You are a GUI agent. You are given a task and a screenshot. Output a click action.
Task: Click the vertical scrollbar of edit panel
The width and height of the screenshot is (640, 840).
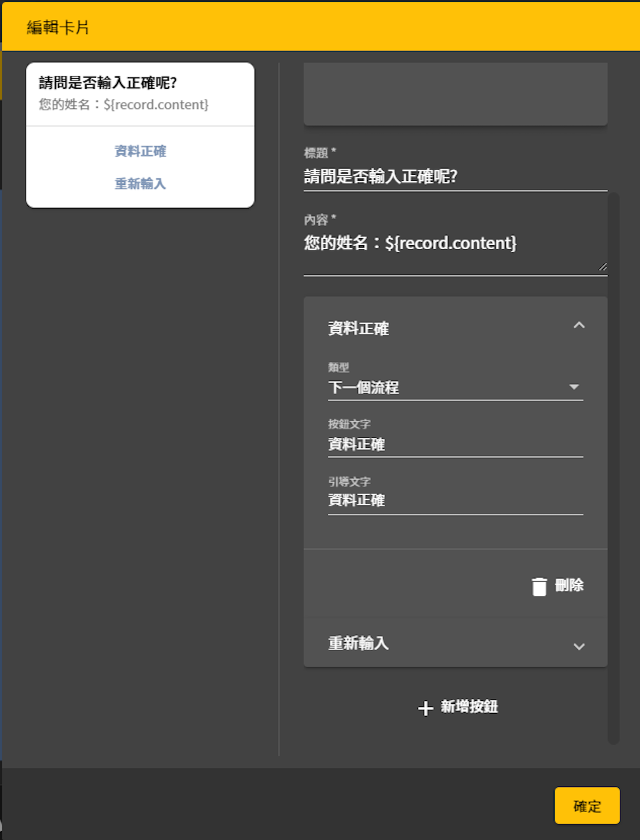pos(613,468)
